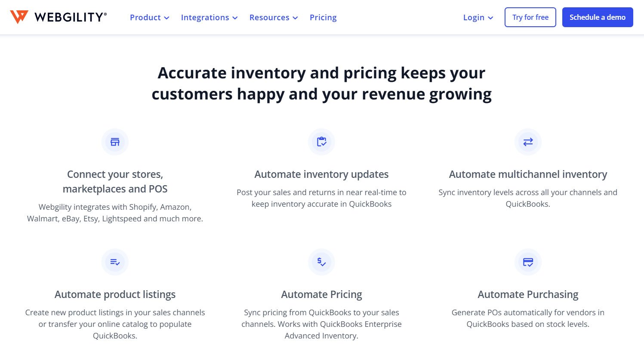The height and width of the screenshot is (360, 644).
Task: Expand the Resources dropdown chevron
Action: pyautogui.click(x=295, y=18)
